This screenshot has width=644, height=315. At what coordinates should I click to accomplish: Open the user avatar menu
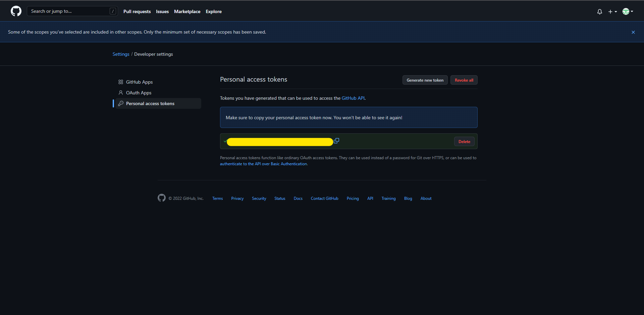(628, 11)
